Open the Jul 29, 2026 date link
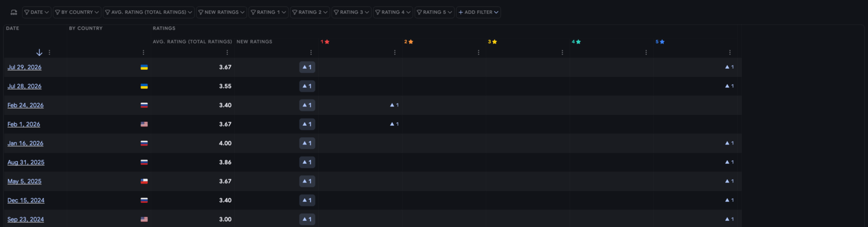Image resolution: width=868 pixels, height=227 pixels. pyautogui.click(x=25, y=67)
